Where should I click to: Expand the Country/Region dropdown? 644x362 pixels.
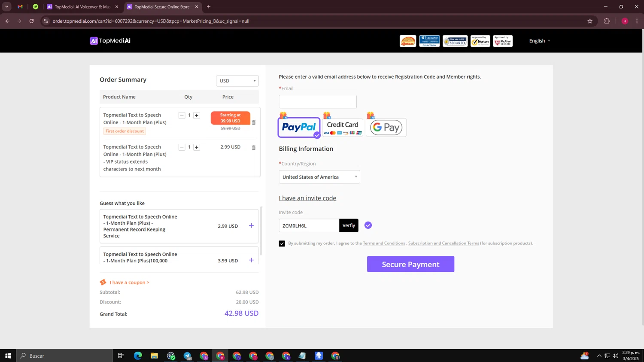(x=319, y=177)
